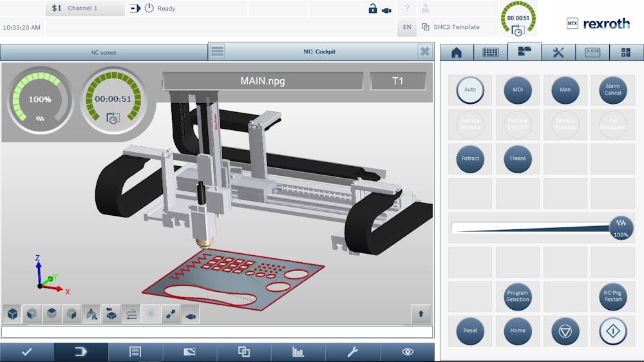Click the Alarm Cancel button
This screenshot has height=362, width=644.
coord(612,90)
